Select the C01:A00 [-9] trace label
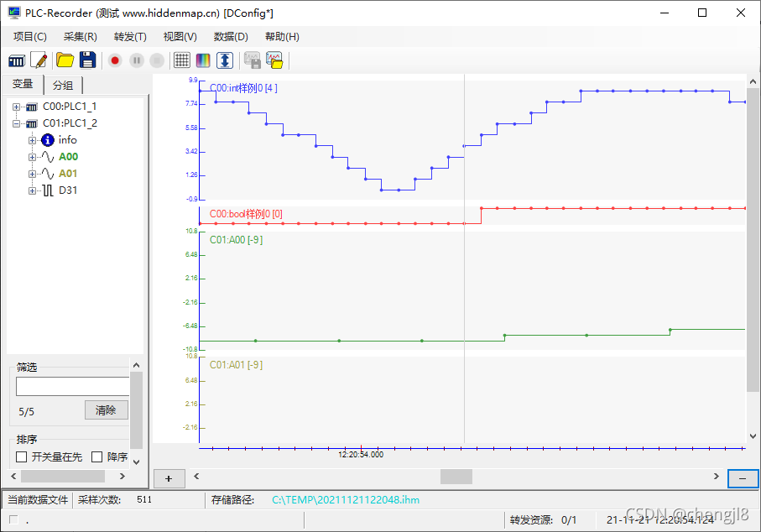The width and height of the screenshot is (761, 532). (x=237, y=240)
